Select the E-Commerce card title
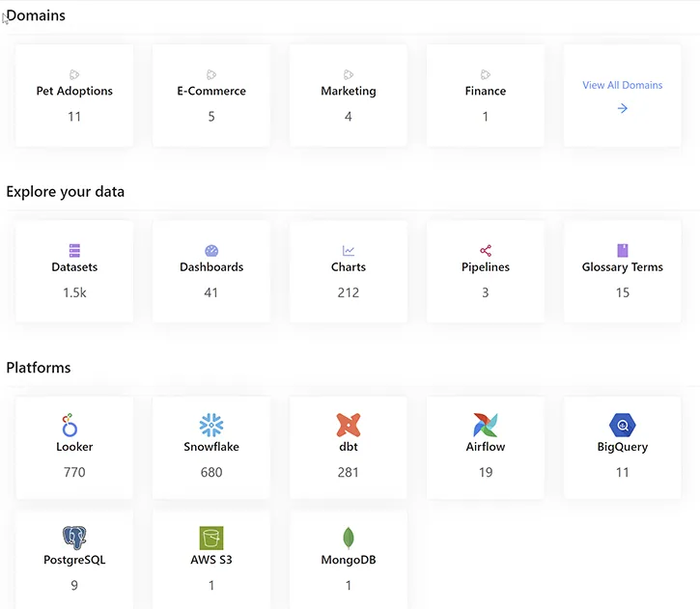The height and width of the screenshot is (609, 700). tap(211, 91)
